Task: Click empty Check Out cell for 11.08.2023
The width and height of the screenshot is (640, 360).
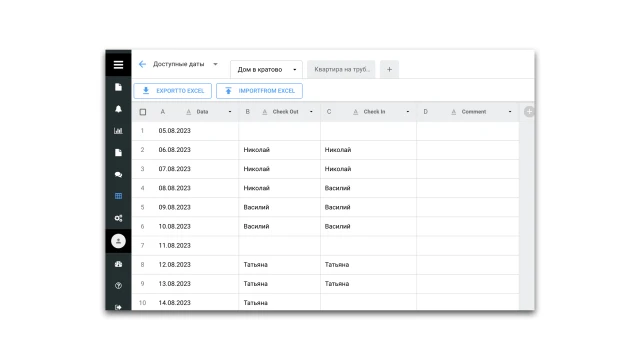Action: click(x=280, y=246)
